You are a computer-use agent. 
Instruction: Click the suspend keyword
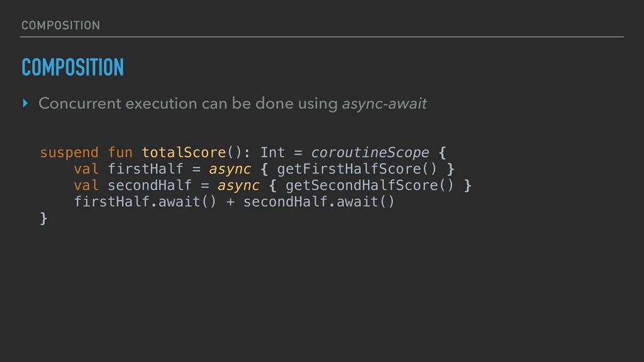pyautogui.click(x=69, y=153)
